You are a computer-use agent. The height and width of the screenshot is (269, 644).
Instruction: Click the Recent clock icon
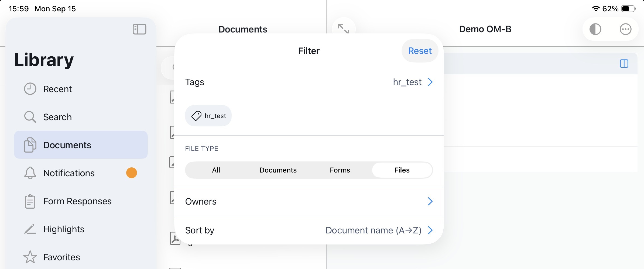pyautogui.click(x=30, y=89)
